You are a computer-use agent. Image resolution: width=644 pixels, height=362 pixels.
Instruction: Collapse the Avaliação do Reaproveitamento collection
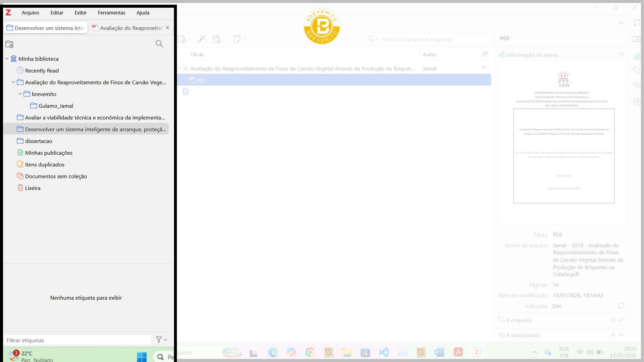tap(13, 82)
